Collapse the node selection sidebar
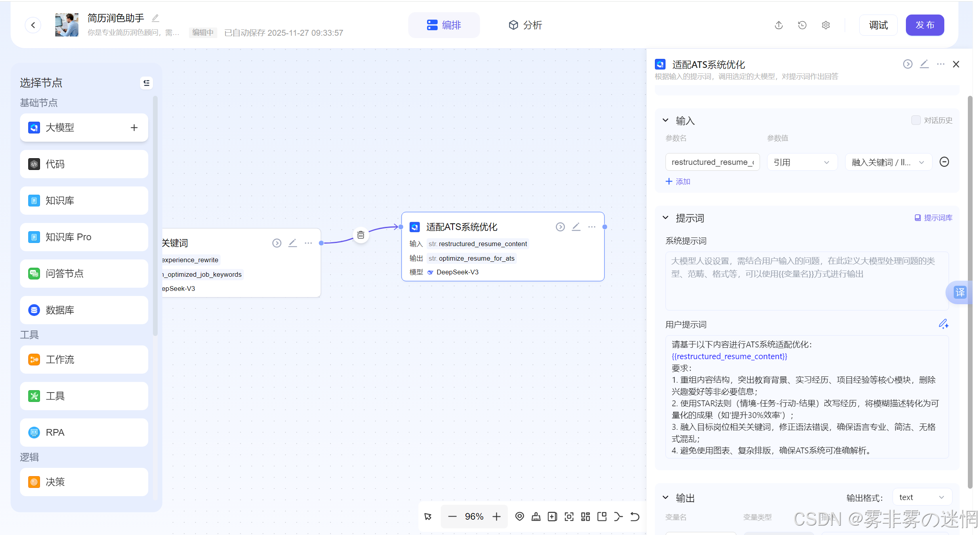 (146, 83)
